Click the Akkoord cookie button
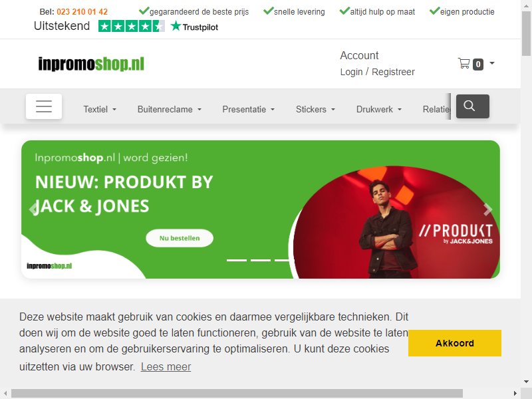Viewport: 532px width, 399px height. click(455, 343)
